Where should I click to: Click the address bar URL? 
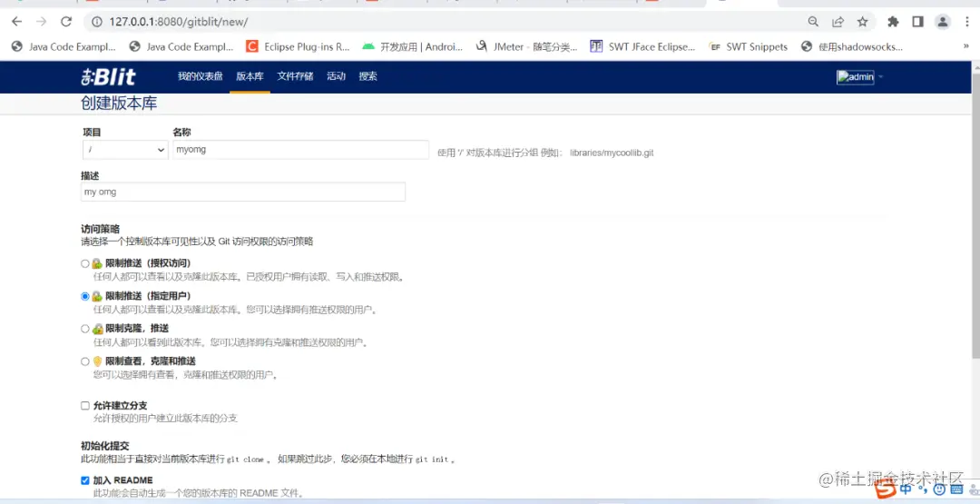point(179,22)
